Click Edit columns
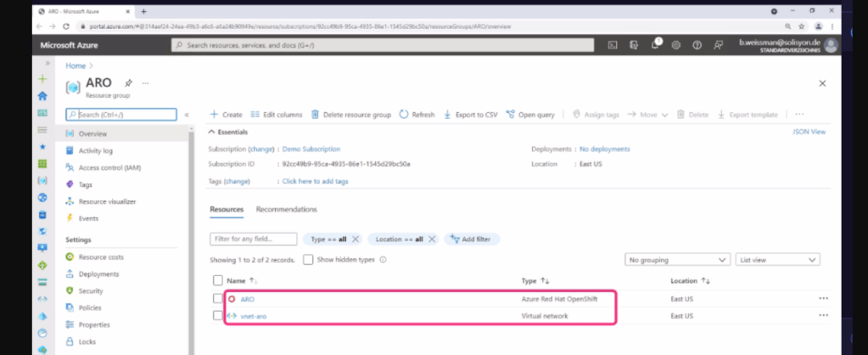Image resolution: width=868 pixels, height=355 pixels. (x=277, y=115)
